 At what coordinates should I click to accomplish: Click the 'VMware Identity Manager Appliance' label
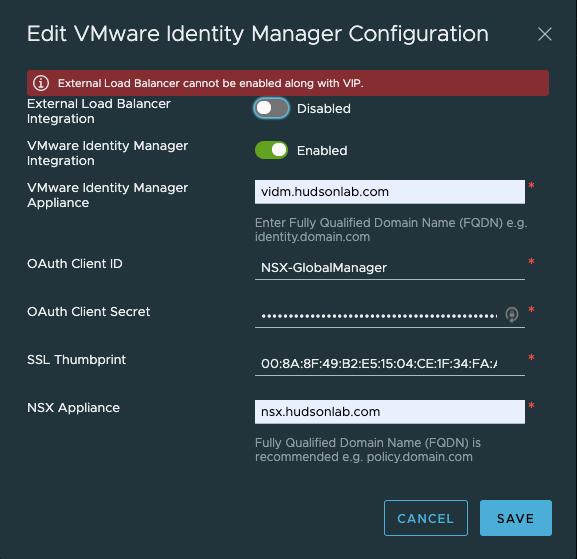tap(107, 195)
